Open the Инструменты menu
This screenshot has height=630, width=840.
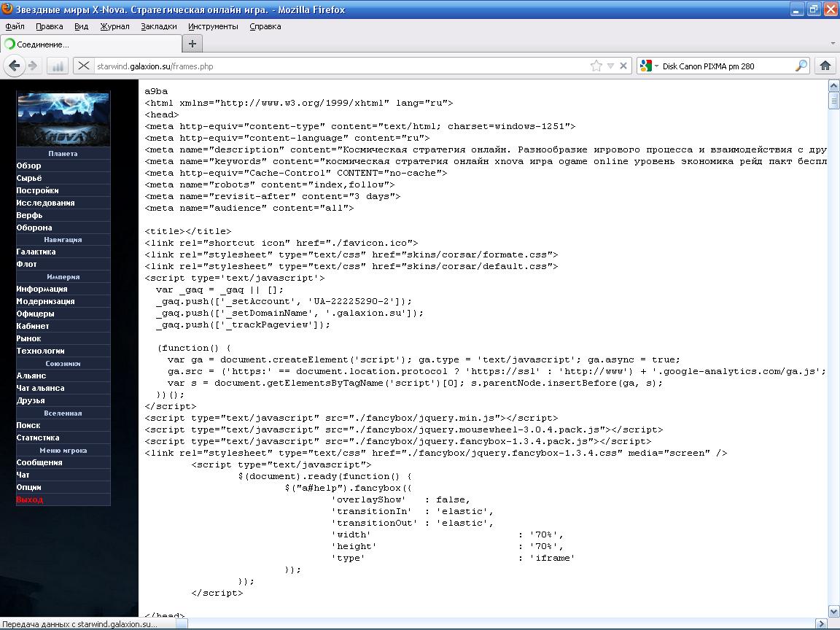213,26
